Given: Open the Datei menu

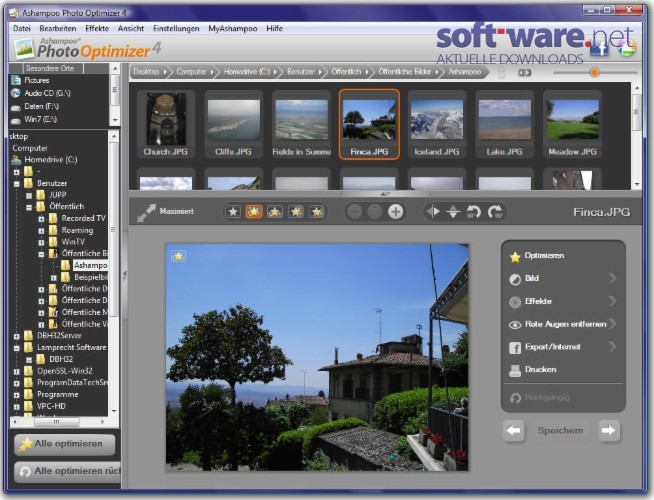Looking at the screenshot, I should 22,28.
